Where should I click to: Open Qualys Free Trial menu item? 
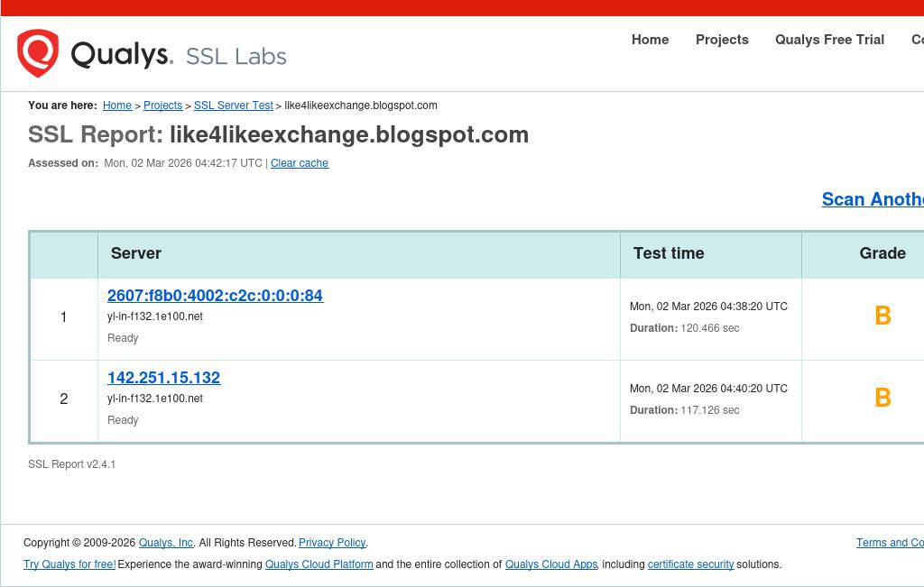click(829, 40)
